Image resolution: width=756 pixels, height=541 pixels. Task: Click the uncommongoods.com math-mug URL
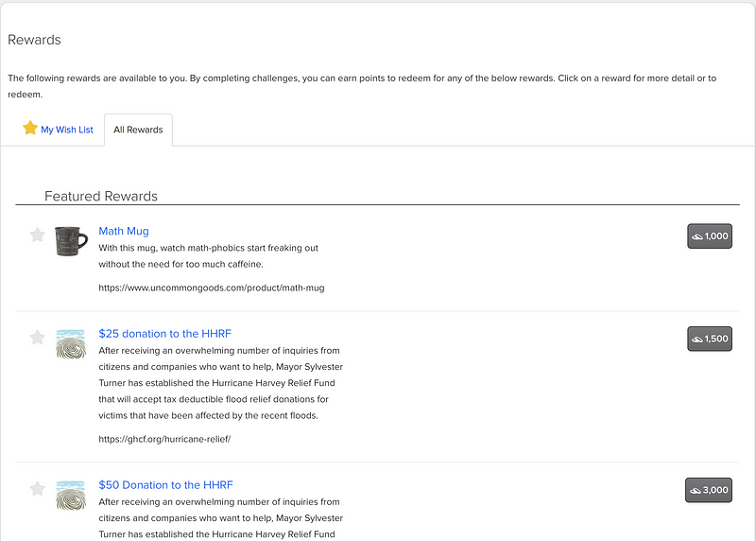click(211, 288)
